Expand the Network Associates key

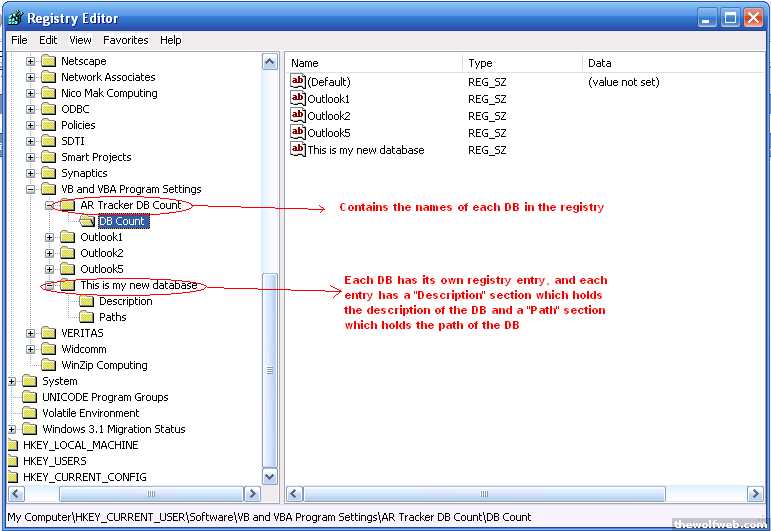coord(31,77)
